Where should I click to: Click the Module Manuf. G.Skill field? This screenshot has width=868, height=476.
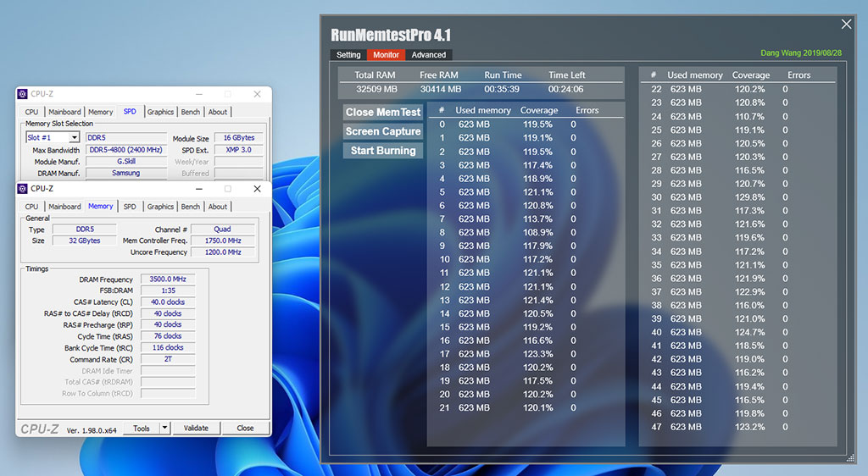pyautogui.click(x=125, y=162)
